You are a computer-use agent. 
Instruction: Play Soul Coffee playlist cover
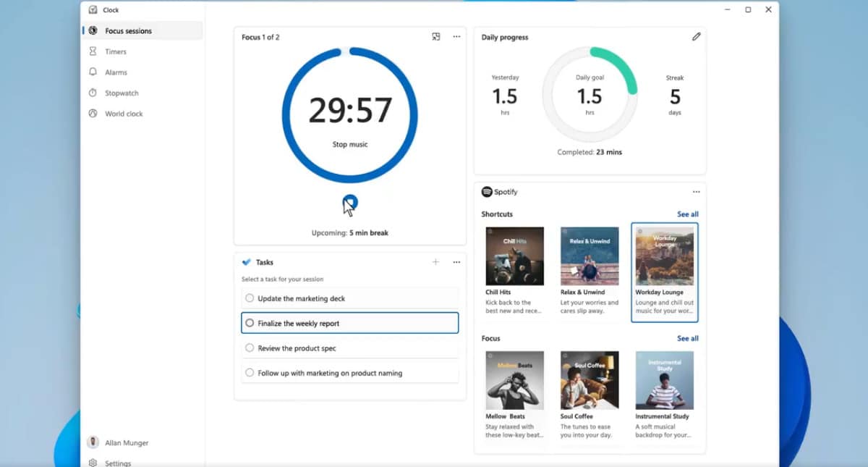590,380
